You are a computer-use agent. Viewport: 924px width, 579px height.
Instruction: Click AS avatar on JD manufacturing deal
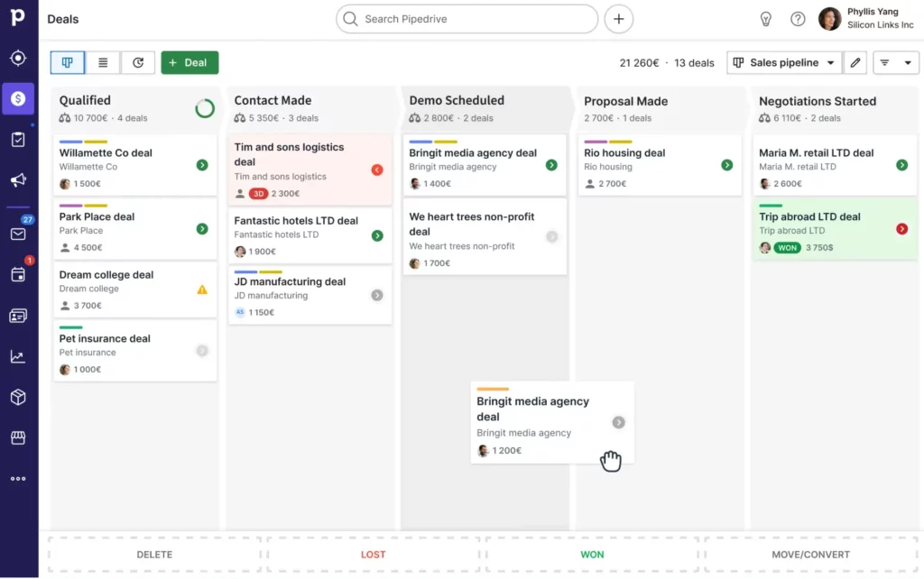coord(240,312)
